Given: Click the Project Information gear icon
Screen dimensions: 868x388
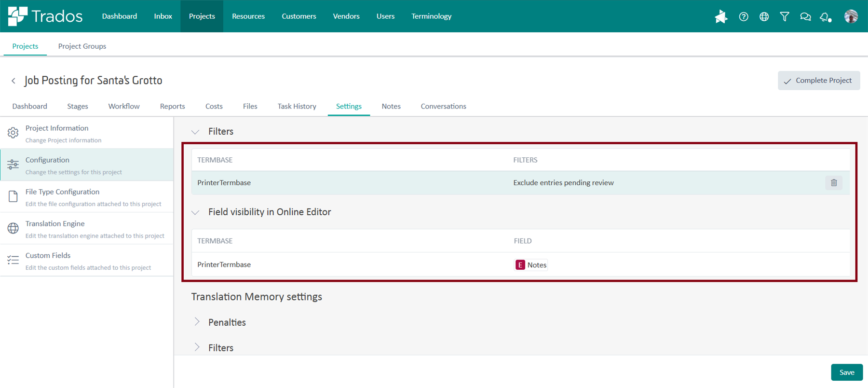Looking at the screenshot, I should (13, 133).
